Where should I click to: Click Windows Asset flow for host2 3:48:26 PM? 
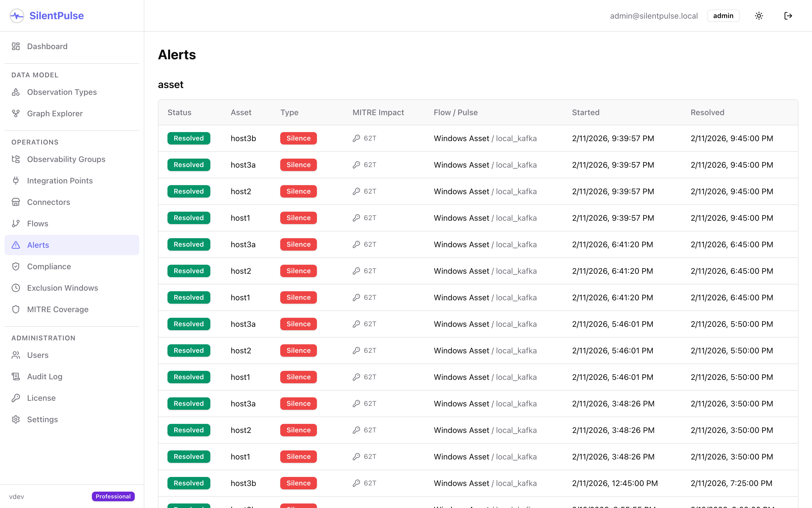[x=461, y=430]
